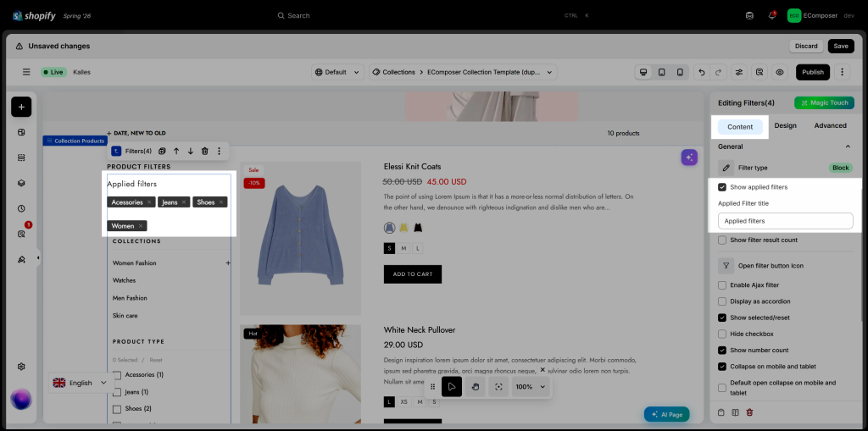
Task: Redo the last change
Action: [x=718, y=72]
